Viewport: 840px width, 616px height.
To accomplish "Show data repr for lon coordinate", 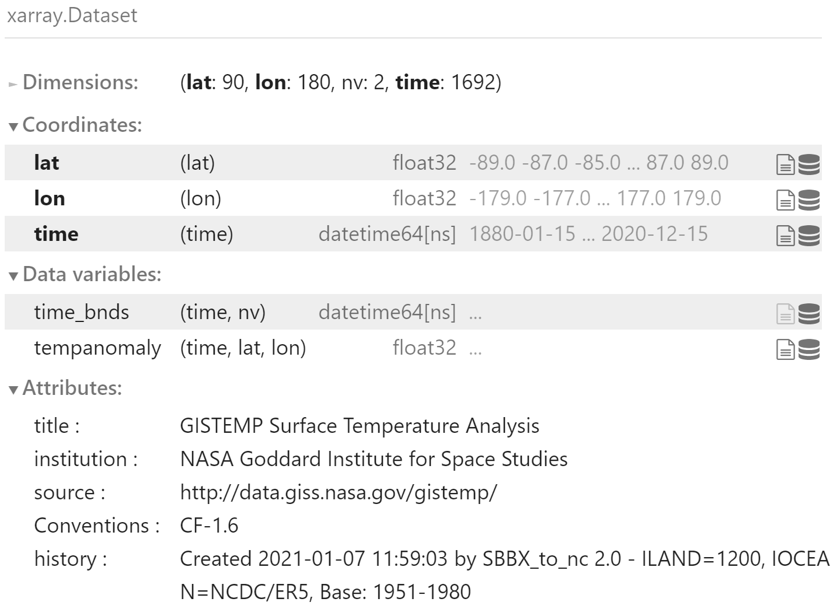I will 809,200.
